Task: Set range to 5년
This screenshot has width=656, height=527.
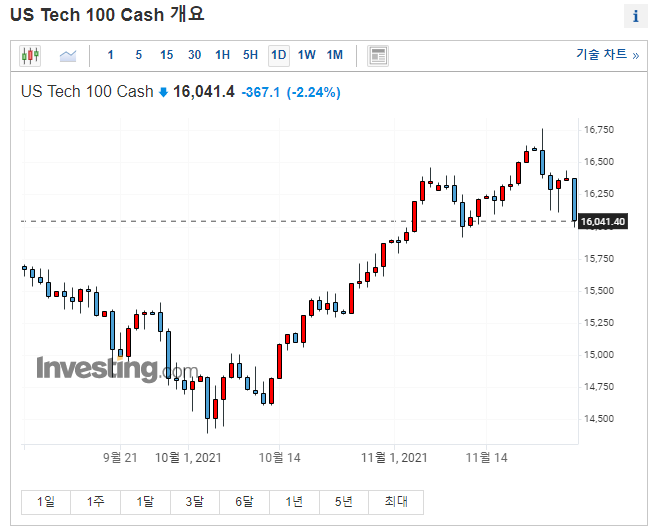Action: pyautogui.click(x=344, y=502)
